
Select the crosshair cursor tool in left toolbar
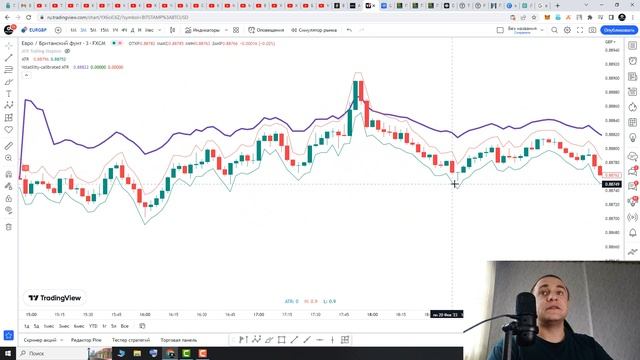(9, 46)
